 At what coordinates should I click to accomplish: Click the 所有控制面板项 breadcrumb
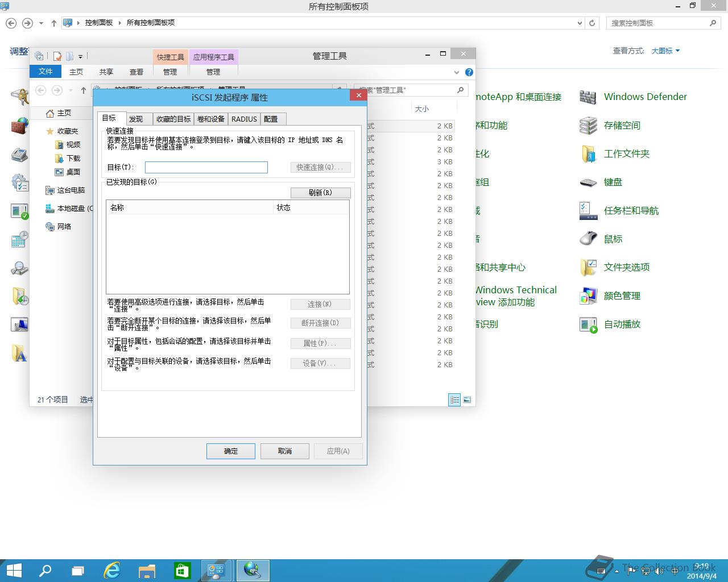[x=150, y=23]
